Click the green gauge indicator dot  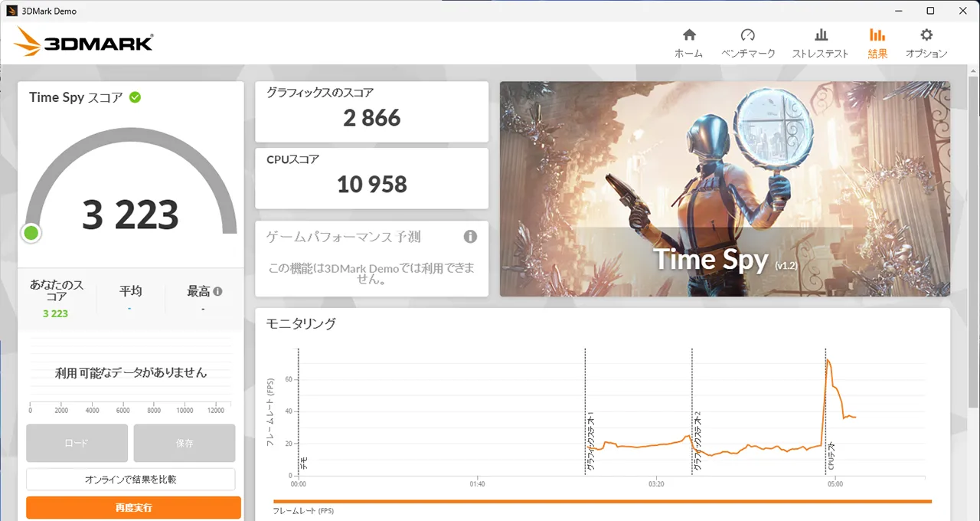[x=31, y=233]
